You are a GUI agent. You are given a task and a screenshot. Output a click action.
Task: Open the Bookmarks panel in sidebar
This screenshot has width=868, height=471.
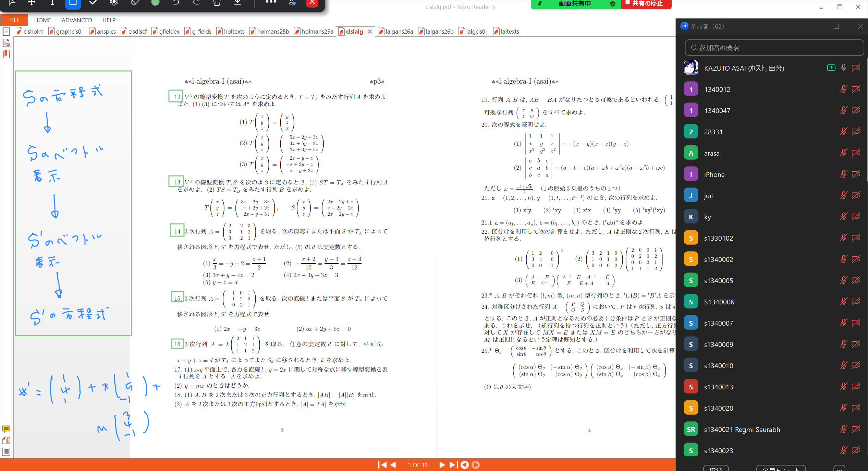6,54
